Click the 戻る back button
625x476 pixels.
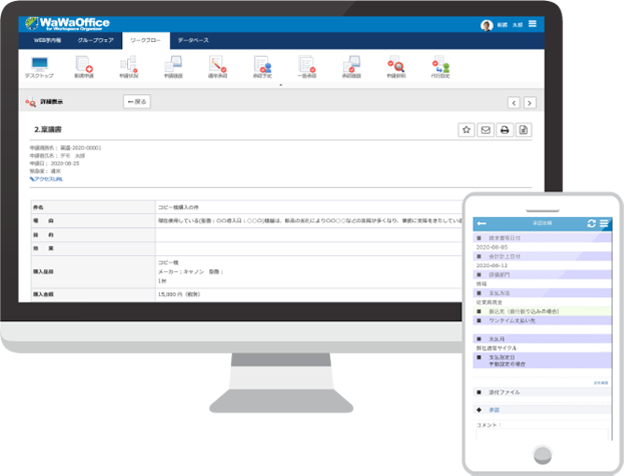(x=137, y=102)
